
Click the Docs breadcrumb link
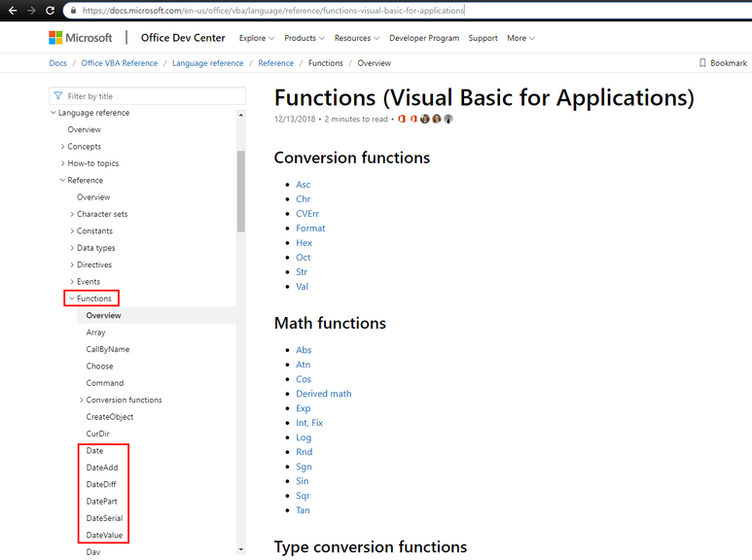(57, 63)
